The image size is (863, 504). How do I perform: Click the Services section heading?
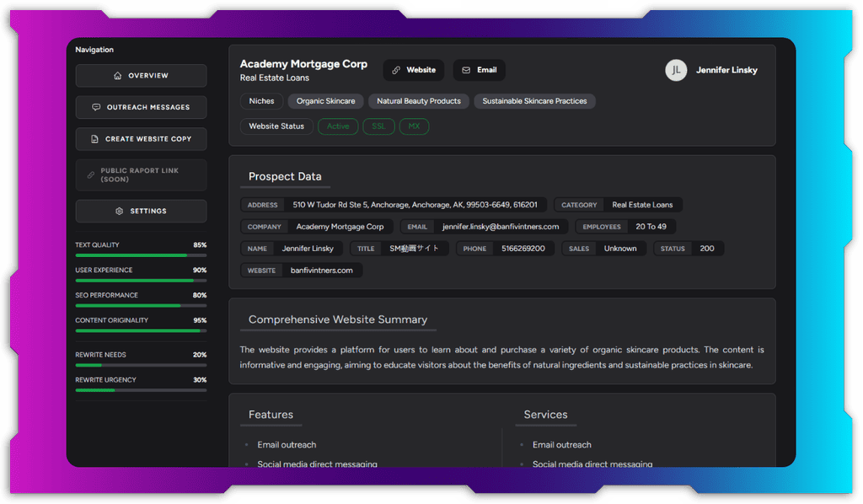[x=545, y=415]
